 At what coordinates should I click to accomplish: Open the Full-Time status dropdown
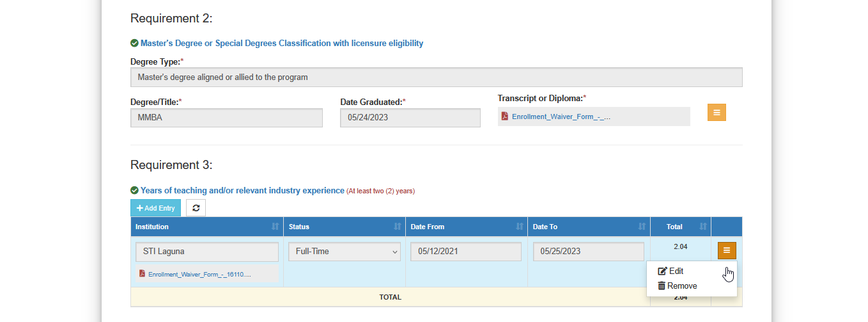click(x=345, y=252)
